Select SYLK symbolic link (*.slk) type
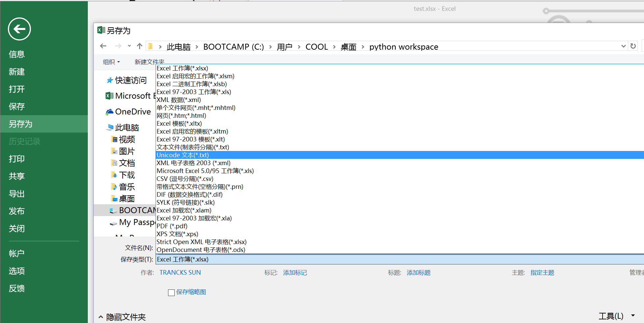Viewport: 644px width, 323px height. pyautogui.click(x=400, y=202)
